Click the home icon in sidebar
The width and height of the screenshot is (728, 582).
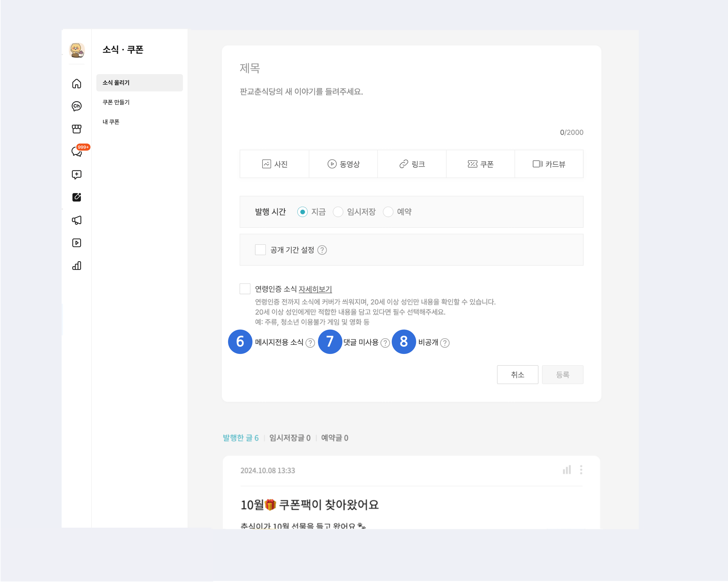pyautogui.click(x=77, y=83)
